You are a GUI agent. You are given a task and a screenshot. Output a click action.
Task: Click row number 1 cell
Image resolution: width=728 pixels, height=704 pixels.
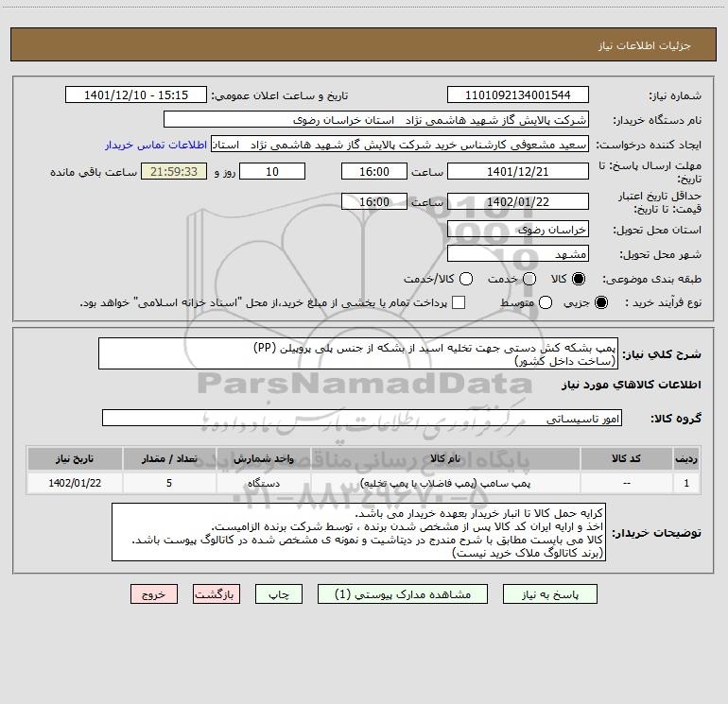pos(686,483)
